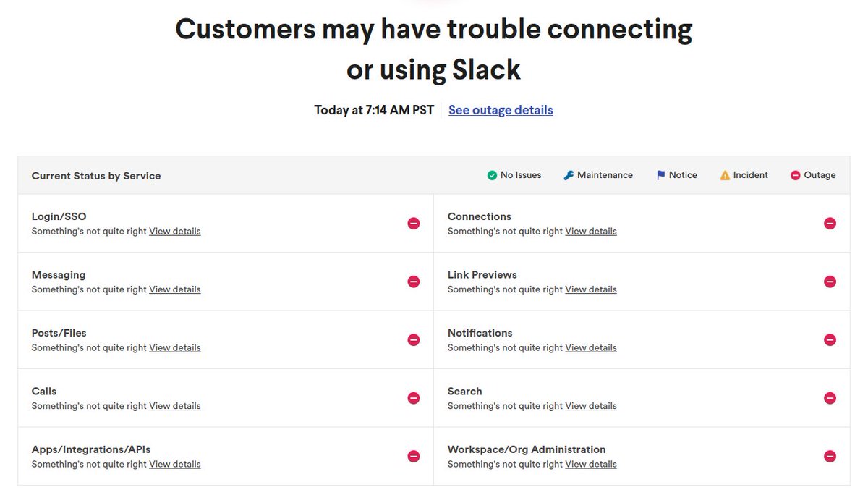Viewport: 868px width, 495px height.
Task: Click the Search outage status icon
Action: [830, 398]
